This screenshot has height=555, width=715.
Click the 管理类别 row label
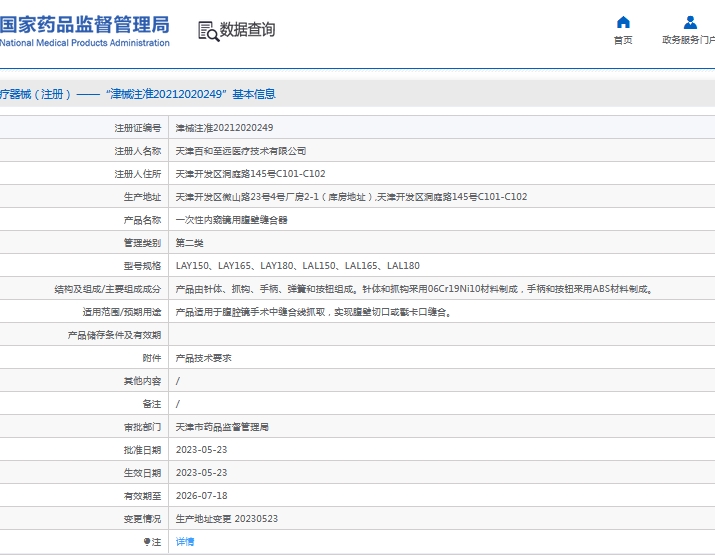(x=142, y=243)
